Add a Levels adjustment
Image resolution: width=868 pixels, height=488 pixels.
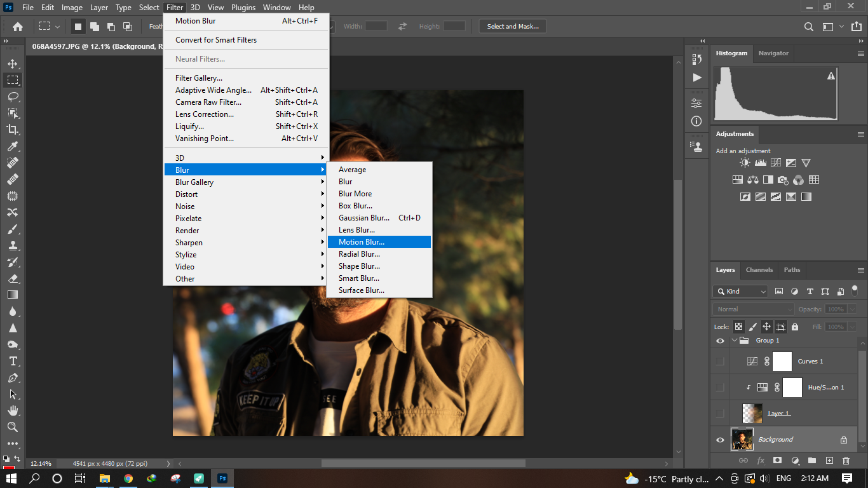[760, 163]
